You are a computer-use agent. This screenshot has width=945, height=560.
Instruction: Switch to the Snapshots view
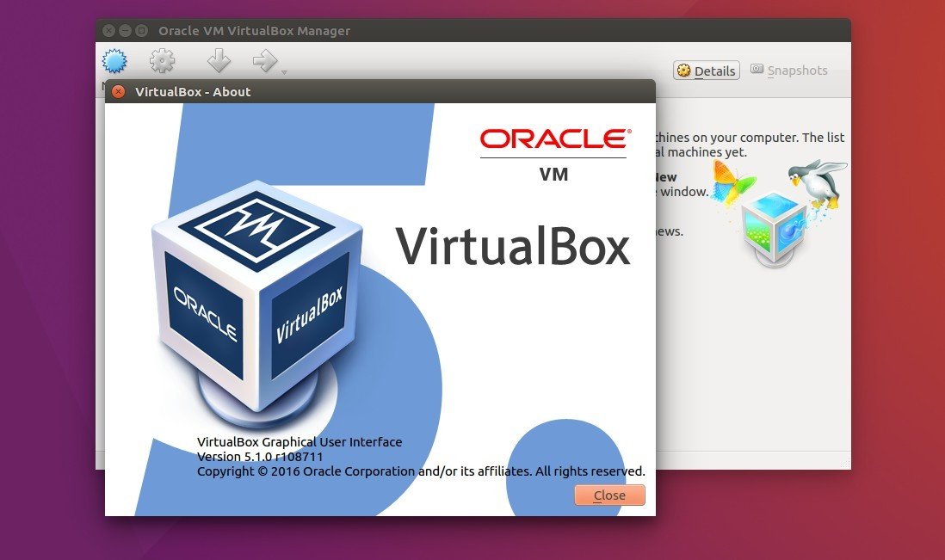[x=789, y=71]
